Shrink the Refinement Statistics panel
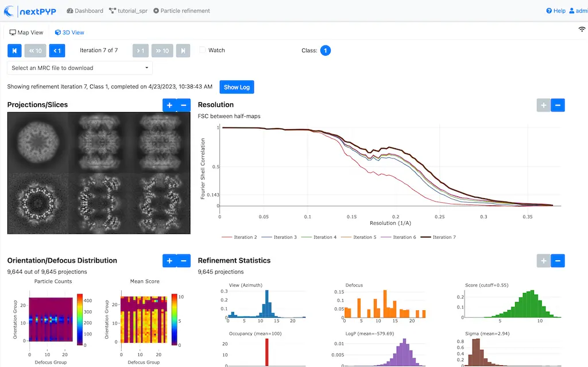Screen dimensions: 588x367 tap(558, 261)
